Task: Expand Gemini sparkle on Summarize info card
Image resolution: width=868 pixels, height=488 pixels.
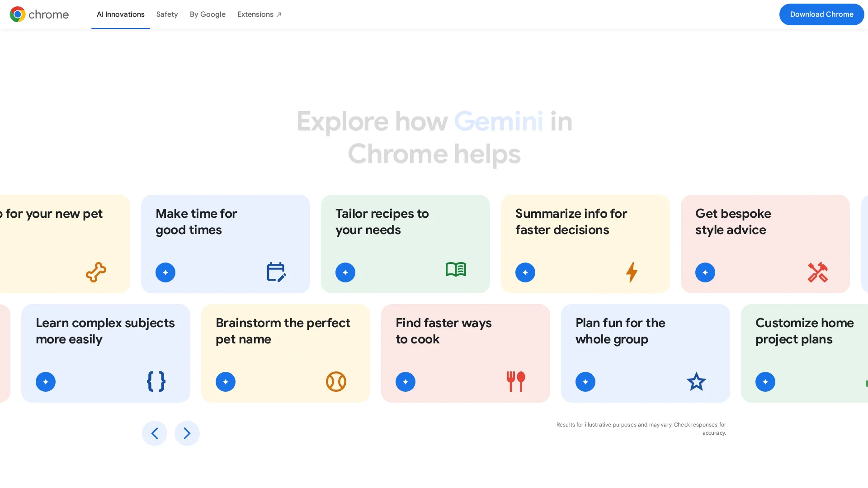Action: (525, 272)
